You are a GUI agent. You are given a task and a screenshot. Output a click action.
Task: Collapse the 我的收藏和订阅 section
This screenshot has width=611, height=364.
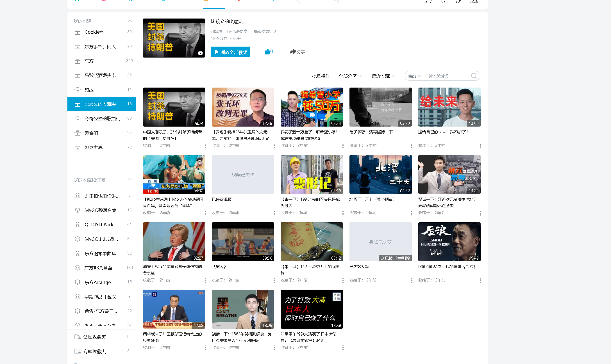(x=130, y=180)
